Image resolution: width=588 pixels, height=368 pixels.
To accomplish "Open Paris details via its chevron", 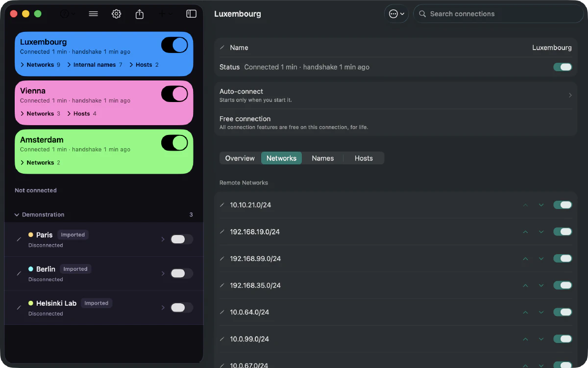I will (163, 239).
